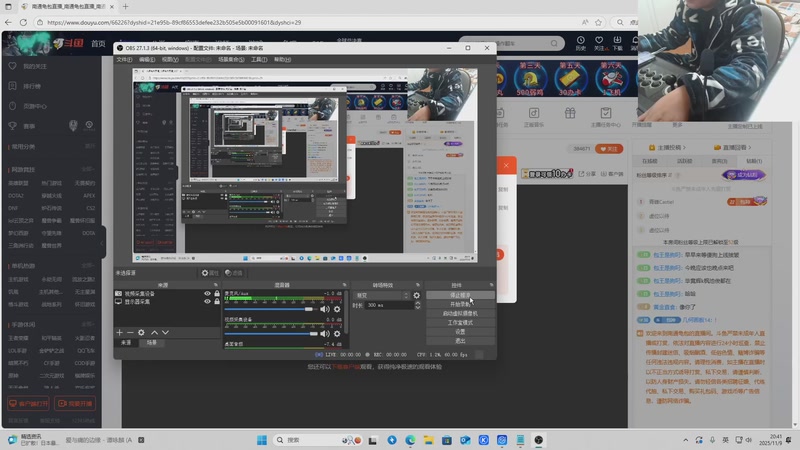Toggle lock on 显示器采集 source
The height and width of the screenshot is (450, 800).
[217, 302]
